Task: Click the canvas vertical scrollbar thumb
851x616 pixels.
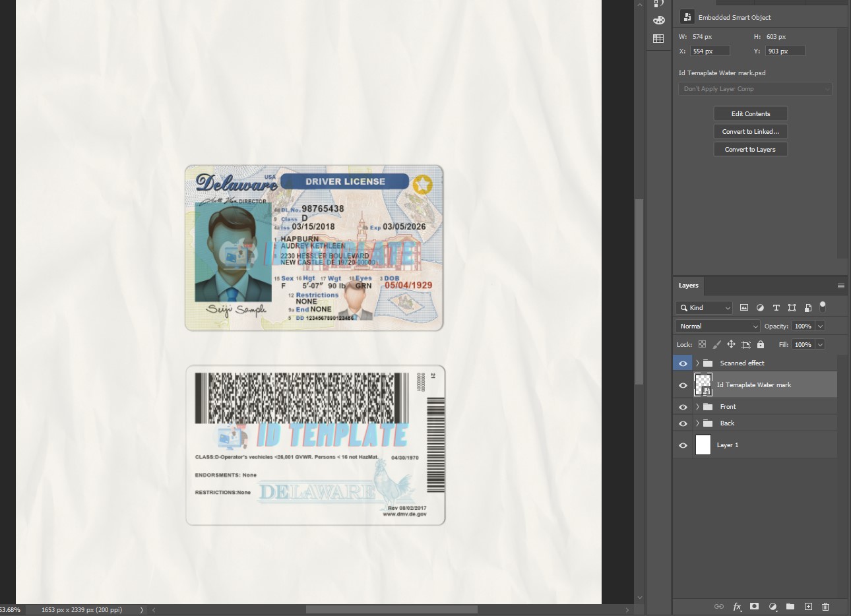Action: (639, 292)
